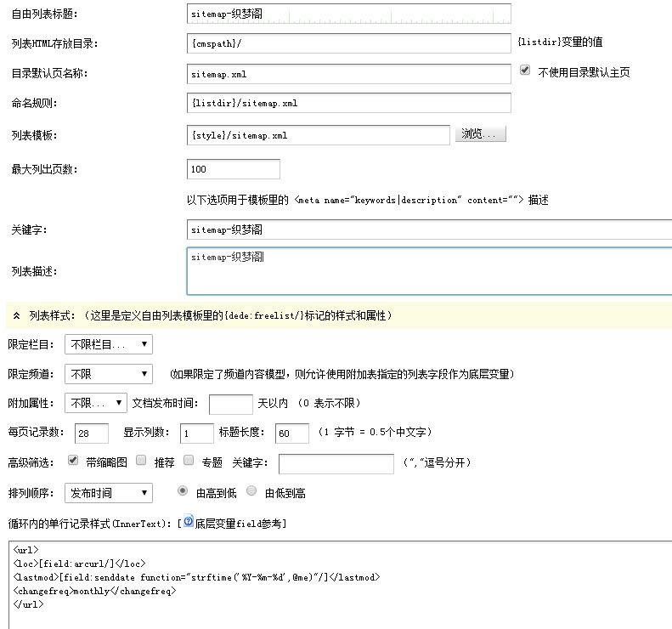Toggle the 不使用目录默认主页 checkbox
The image size is (672, 629).
525,71
